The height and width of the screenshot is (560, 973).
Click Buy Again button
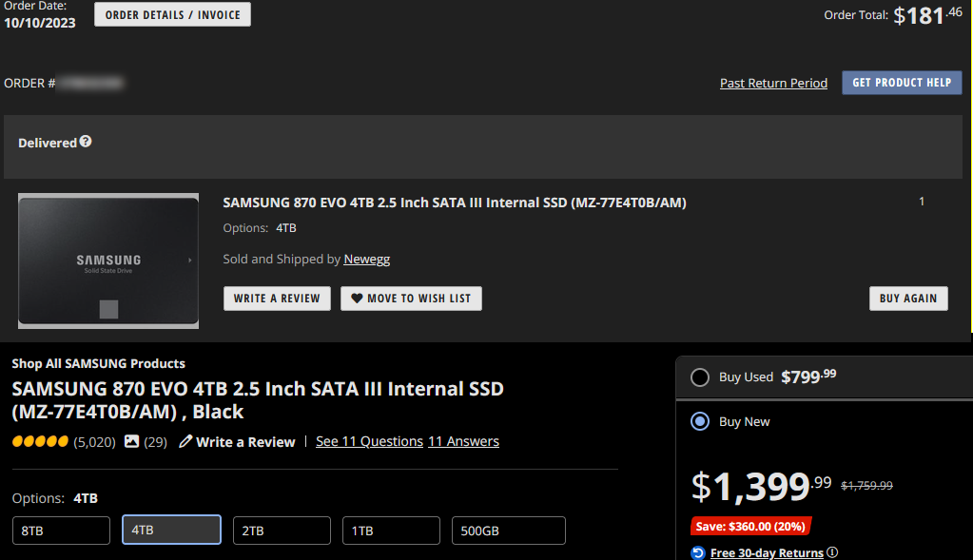(x=907, y=299)
